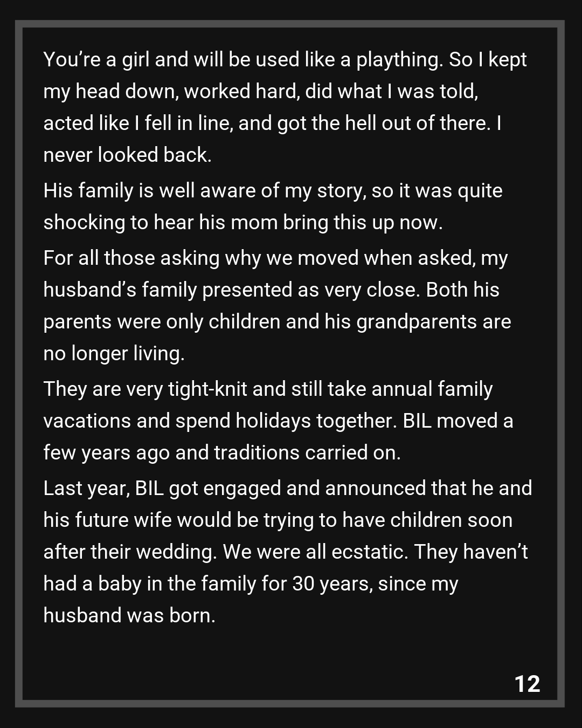Click "Last year" at paragraph start

point(85,489)
